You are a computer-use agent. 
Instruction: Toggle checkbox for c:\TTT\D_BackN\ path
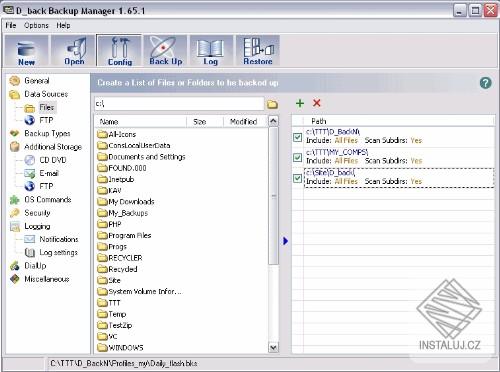pos(297,137)
